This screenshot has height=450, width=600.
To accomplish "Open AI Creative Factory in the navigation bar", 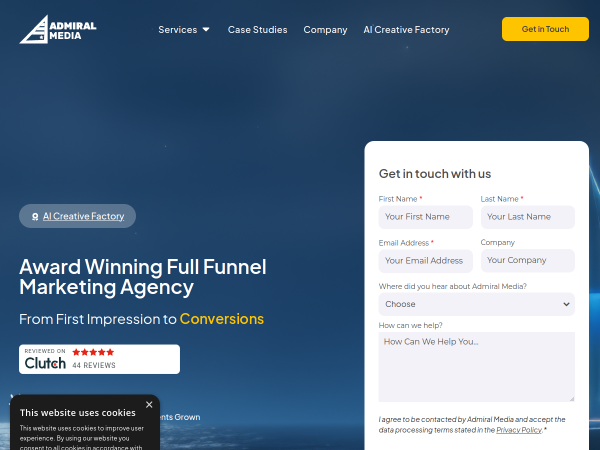I will pos(406,29).
